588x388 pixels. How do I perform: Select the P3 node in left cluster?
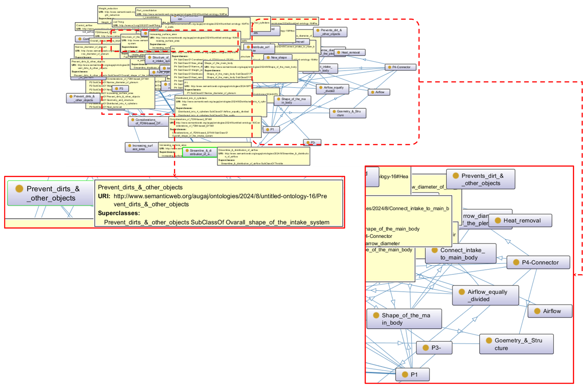[x=120, y=89]
